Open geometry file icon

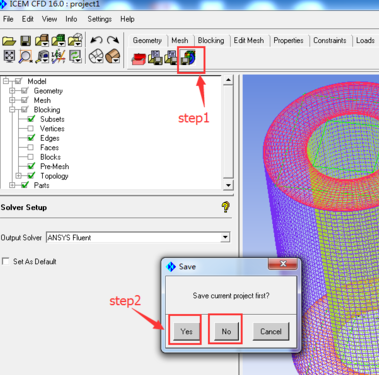[42, 40]
